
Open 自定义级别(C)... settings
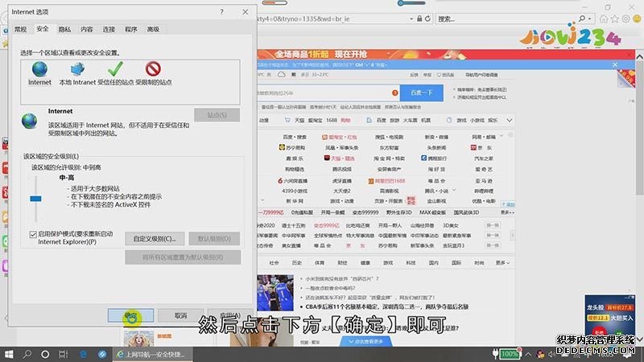(x=155, y=238)
